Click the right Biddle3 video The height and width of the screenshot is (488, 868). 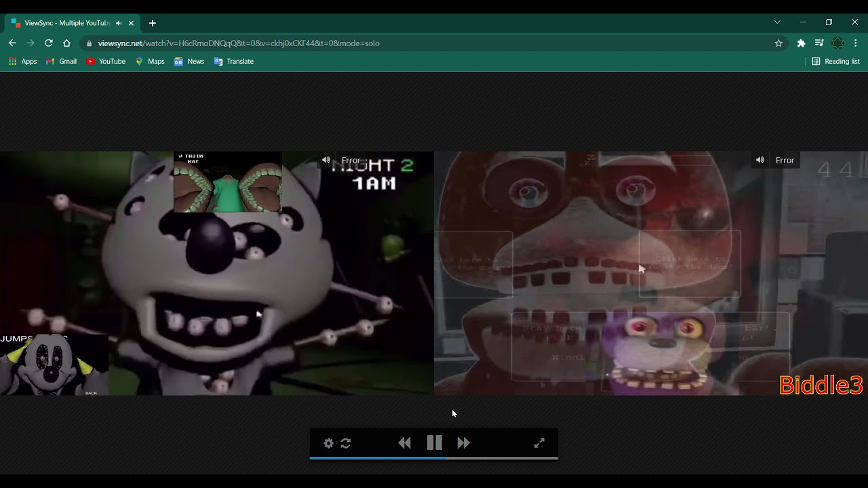tap(651, 273)
